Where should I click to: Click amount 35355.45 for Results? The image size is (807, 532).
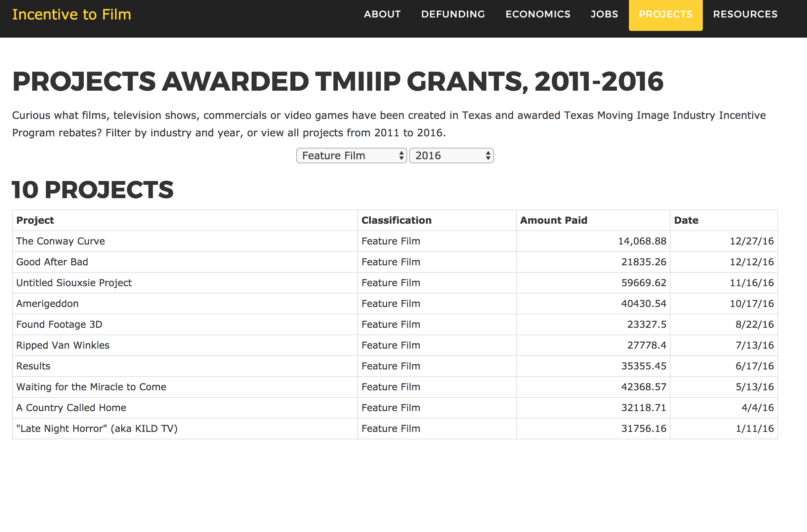pos(644,366)
